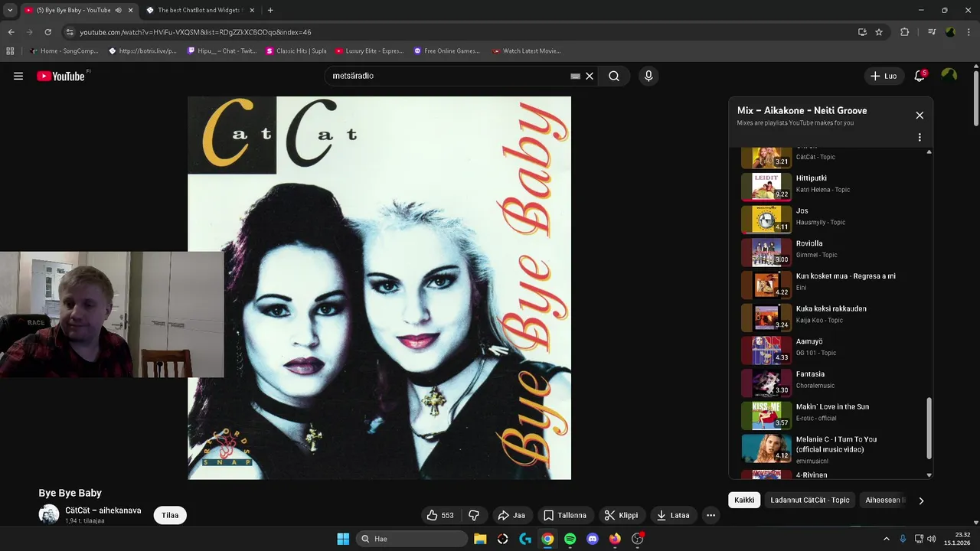Select the cut-off Aiheeseen chip
The image size is (980, 551).
click(884, 500)
